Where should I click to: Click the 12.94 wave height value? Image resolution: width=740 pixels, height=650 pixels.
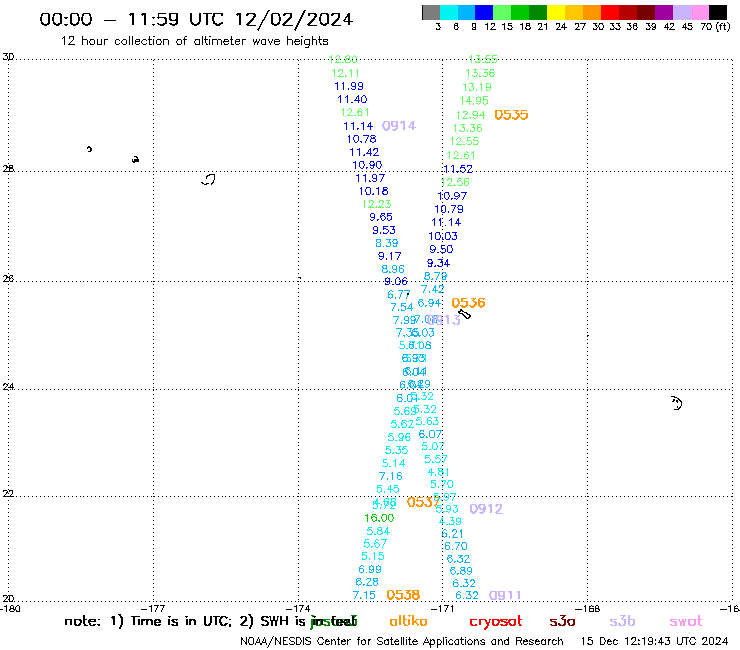click(x=471, y=115)
